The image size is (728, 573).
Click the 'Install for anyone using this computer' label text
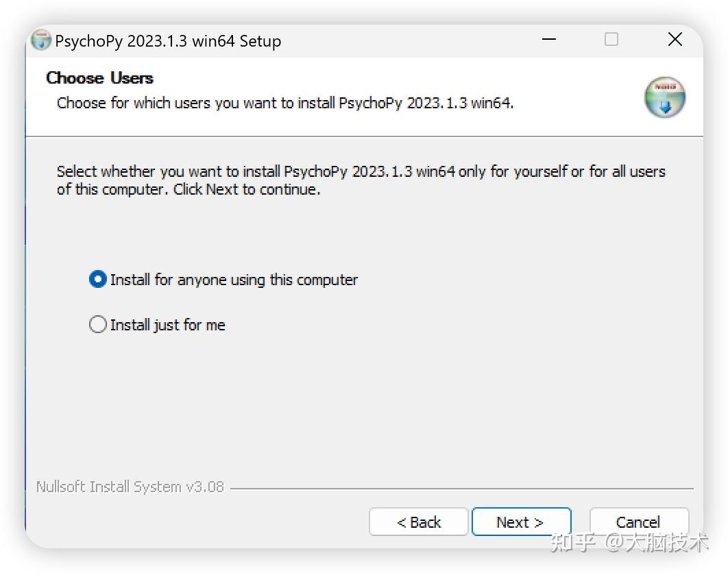(x=234, y=280)
